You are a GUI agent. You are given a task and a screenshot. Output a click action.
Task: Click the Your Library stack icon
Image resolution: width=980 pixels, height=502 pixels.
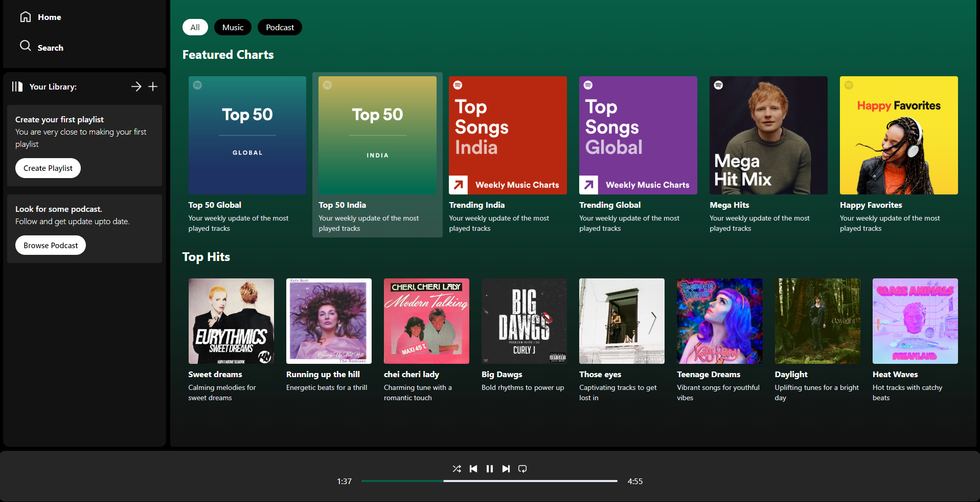pos(17,86)
